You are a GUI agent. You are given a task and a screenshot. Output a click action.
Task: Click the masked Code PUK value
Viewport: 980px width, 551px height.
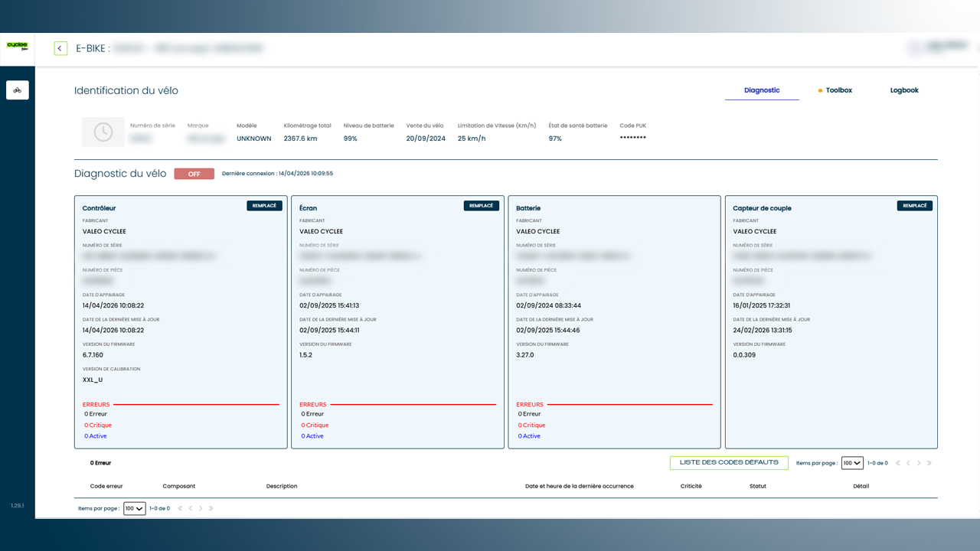[x=632, y=139]
